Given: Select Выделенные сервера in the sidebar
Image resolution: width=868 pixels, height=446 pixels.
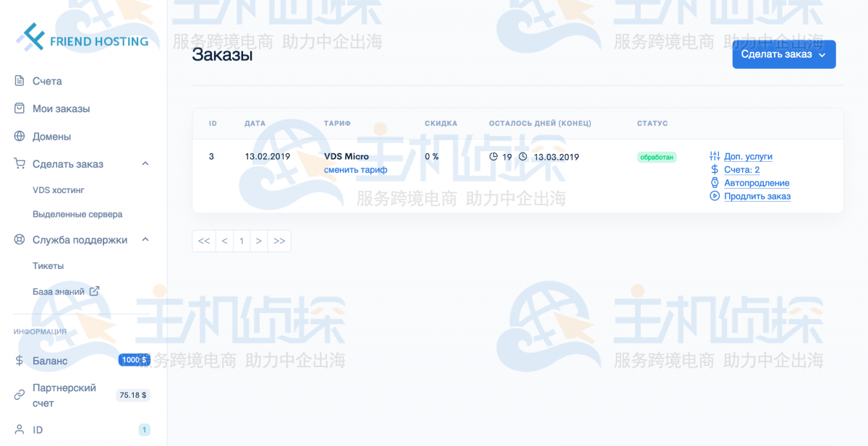Looking at the screenshot, I should (77, 215).
